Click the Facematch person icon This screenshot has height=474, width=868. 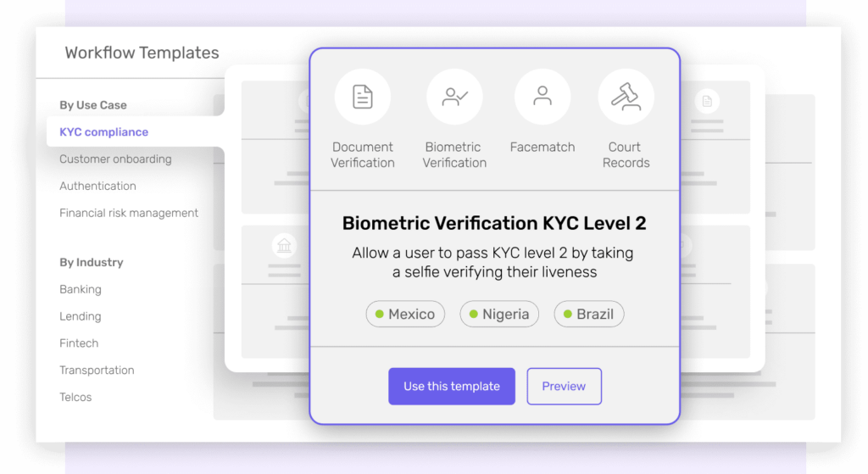coord(542,97)
